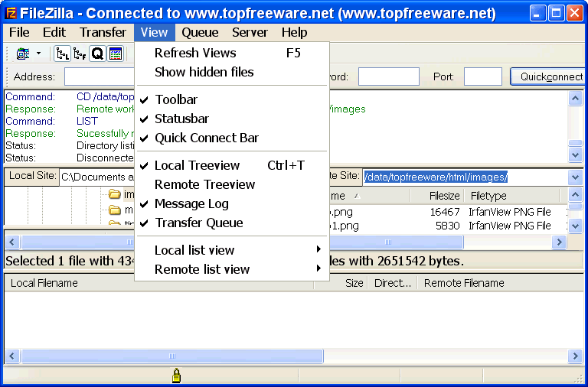Select the remote file sized 16467
Screen dimensions: 588x387
448,212
